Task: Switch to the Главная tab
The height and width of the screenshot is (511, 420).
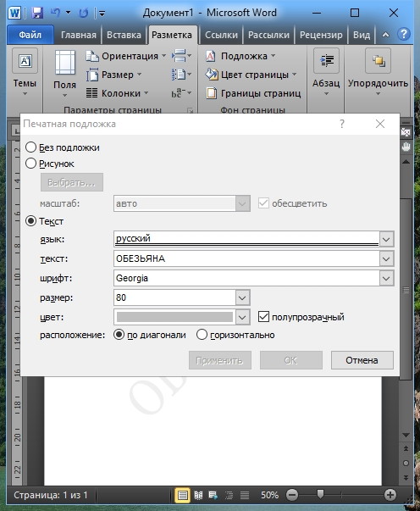Action: click(x=79, y=35)
